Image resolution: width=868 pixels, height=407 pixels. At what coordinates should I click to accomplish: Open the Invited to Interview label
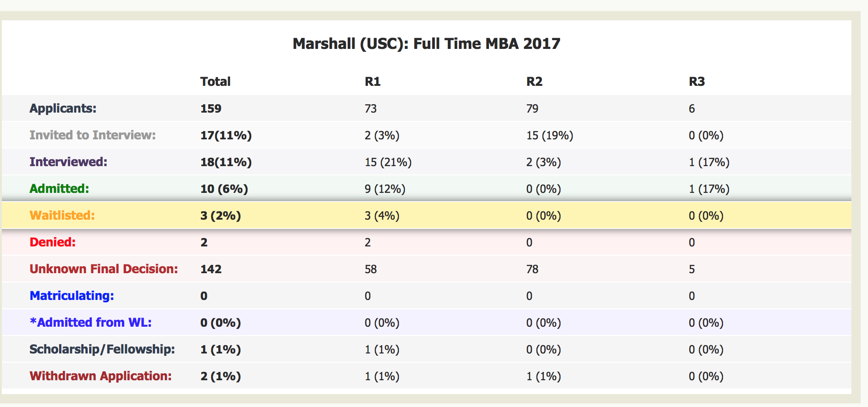92,135
